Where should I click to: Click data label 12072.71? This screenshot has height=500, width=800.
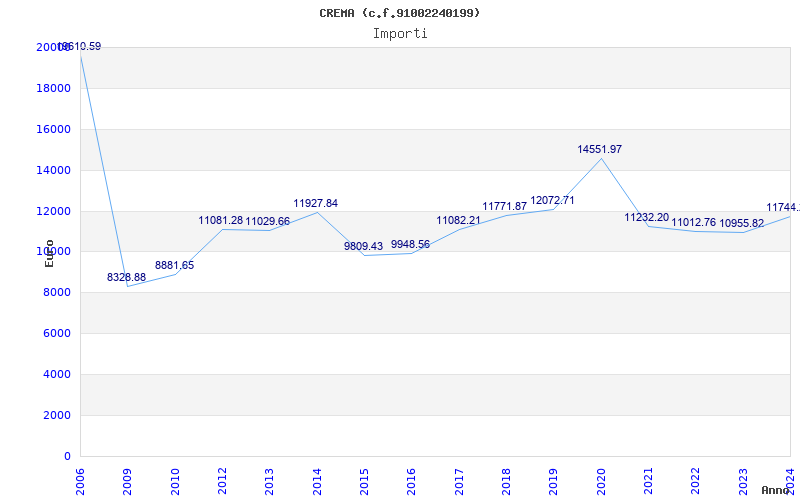pos(552,200)
